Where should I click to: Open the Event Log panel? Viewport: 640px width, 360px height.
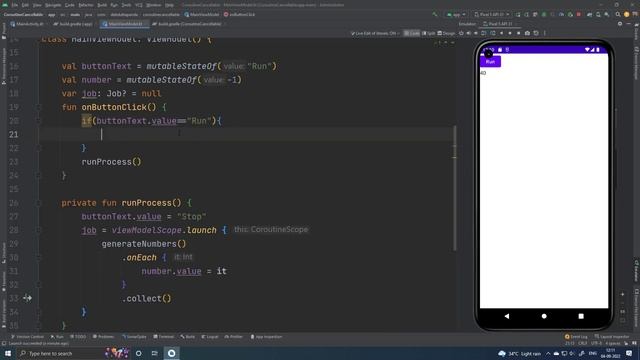coord(576,337)
